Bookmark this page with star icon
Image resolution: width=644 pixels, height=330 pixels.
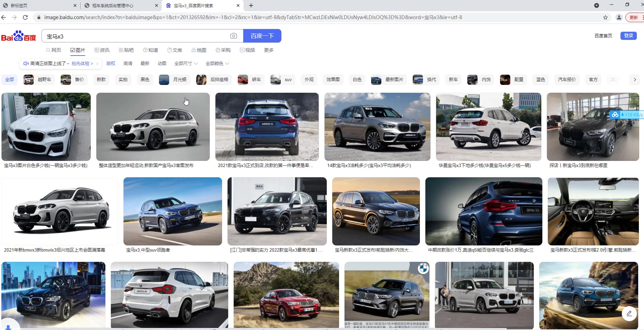[x=605, y=17]
